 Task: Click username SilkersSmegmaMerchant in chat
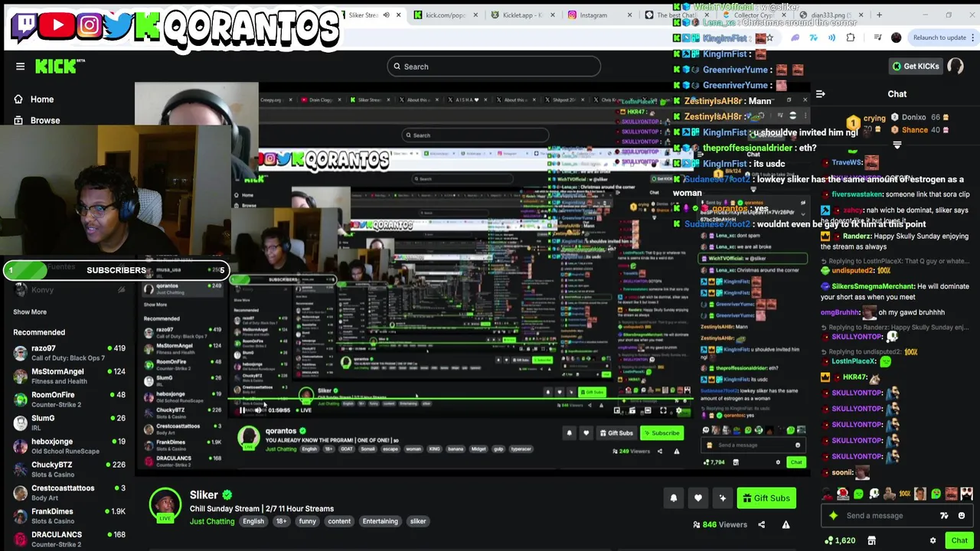pos(873,286)
